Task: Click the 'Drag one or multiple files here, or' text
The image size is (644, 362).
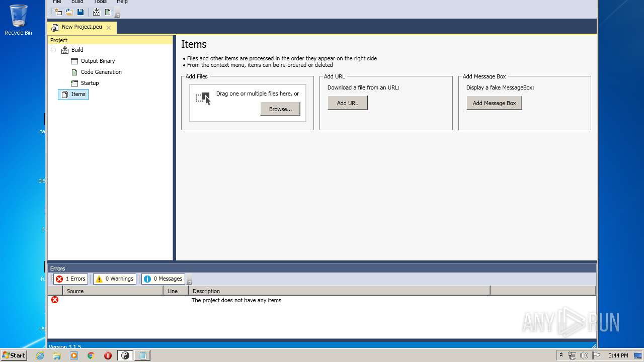Action: click(258, 94)
